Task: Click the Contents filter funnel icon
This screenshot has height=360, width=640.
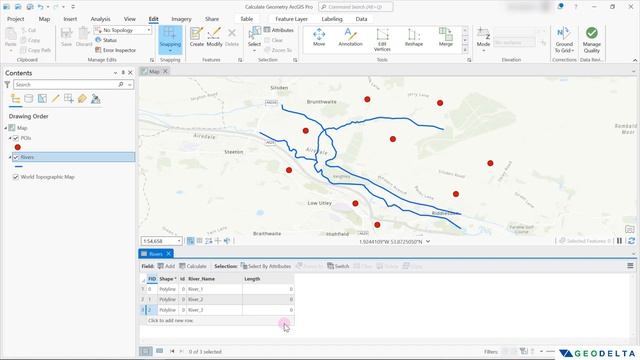Action: 7,84
